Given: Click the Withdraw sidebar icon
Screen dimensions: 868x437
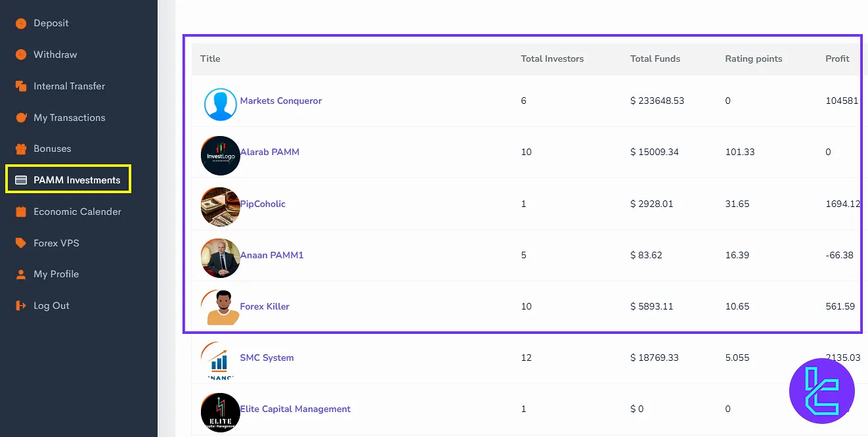Looking at the screenshot, I should [21, 55].
